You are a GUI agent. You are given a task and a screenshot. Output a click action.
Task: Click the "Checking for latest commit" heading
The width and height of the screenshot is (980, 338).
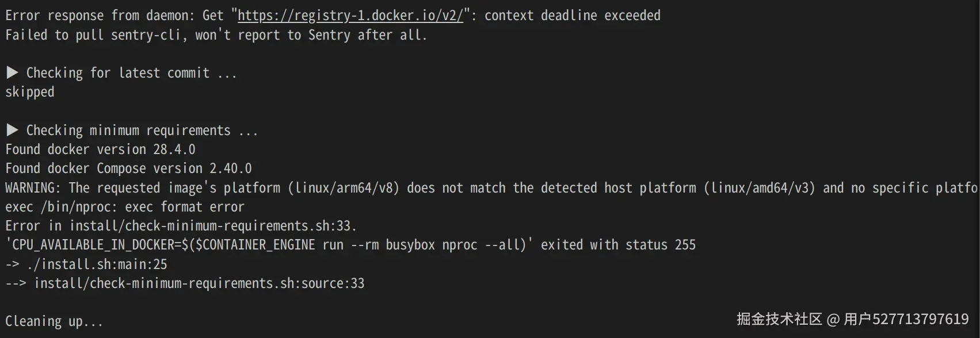point(131,73)
